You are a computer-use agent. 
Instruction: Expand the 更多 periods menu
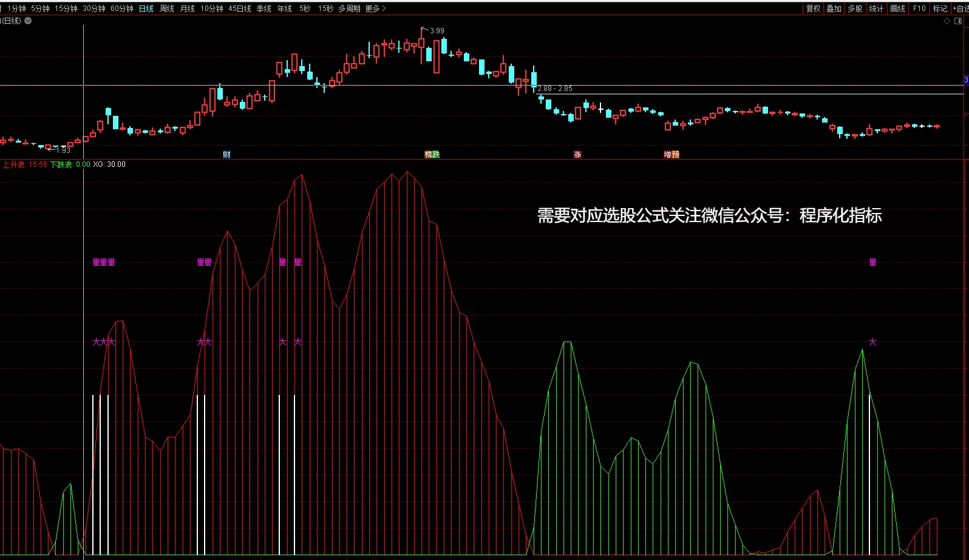(x=375, y=8)
